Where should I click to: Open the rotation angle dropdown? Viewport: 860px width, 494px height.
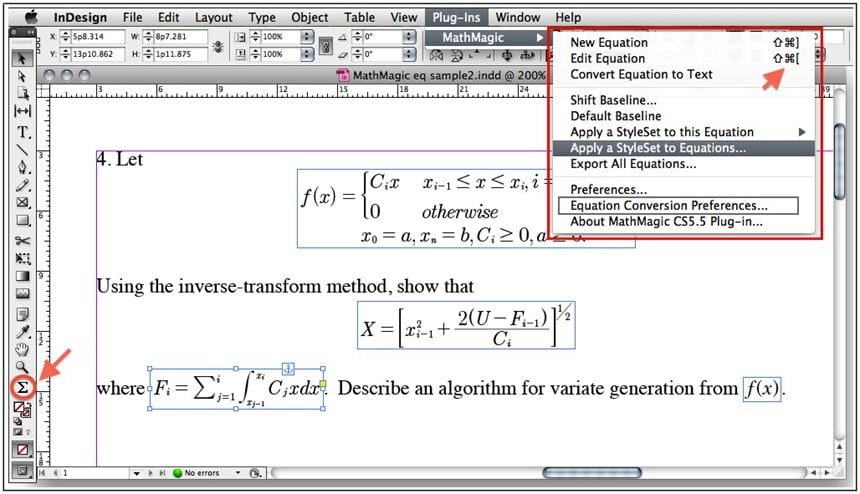409,37
